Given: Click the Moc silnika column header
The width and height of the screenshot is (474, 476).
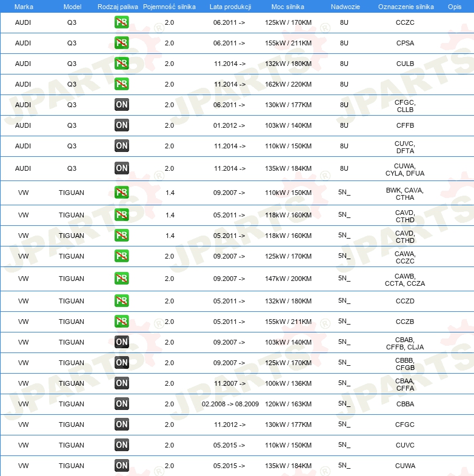Looking at the screenshot, I should coord(287,7).
